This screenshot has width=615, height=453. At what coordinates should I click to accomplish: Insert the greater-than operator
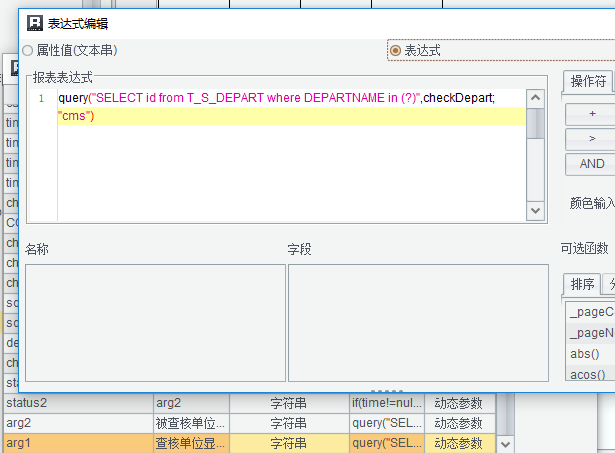click(x=591, y=139)
